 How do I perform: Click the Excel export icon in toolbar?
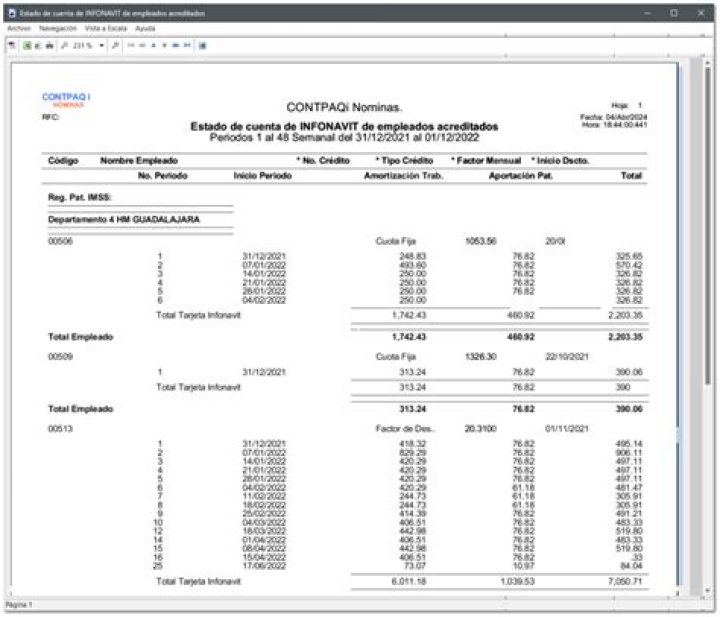[26, 45]
